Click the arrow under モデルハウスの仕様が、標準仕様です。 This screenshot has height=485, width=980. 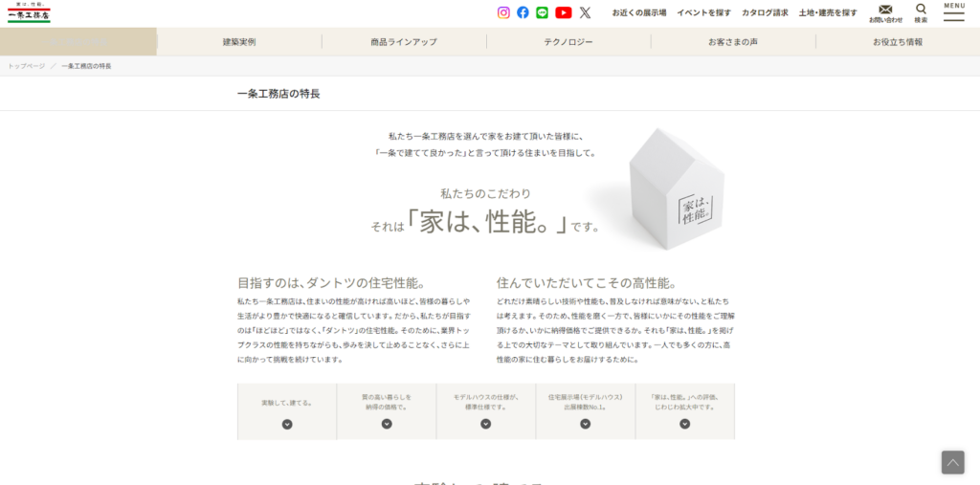point(485,424)
